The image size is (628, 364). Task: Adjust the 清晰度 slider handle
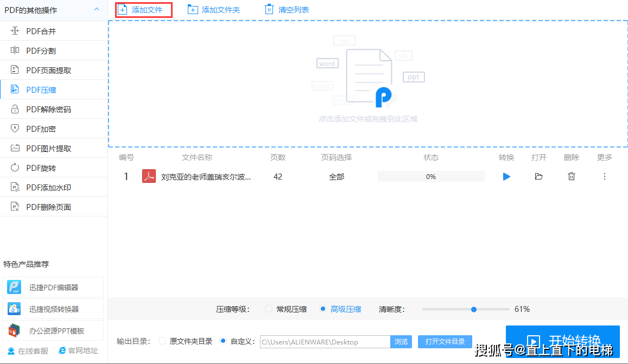(x=474, y=309)
